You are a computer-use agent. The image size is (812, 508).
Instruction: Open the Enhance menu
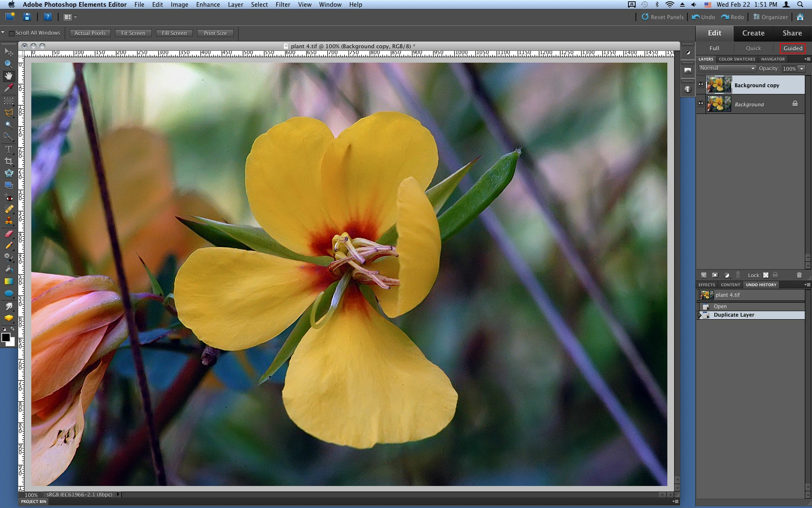(208, 5)
